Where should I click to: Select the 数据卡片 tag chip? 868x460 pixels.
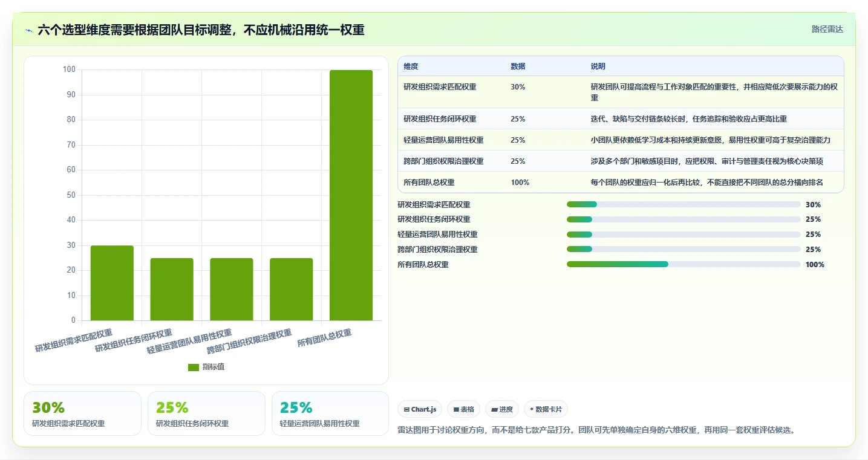[546, 409]
